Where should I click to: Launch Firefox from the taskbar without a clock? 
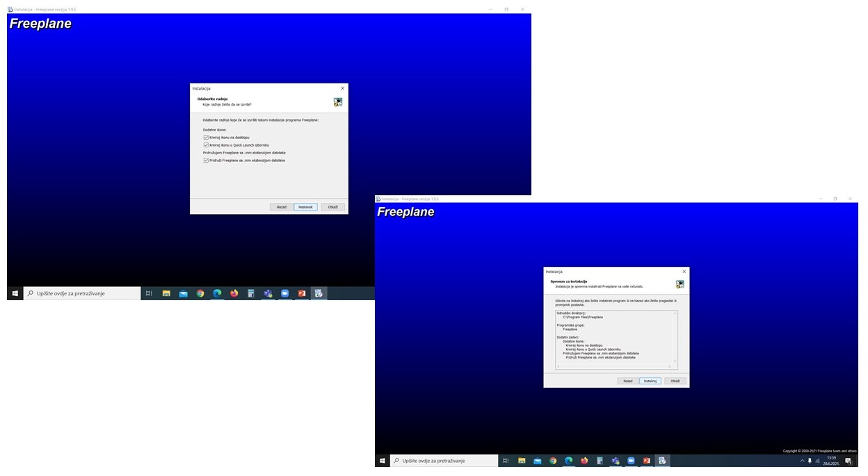pos(234,293)
